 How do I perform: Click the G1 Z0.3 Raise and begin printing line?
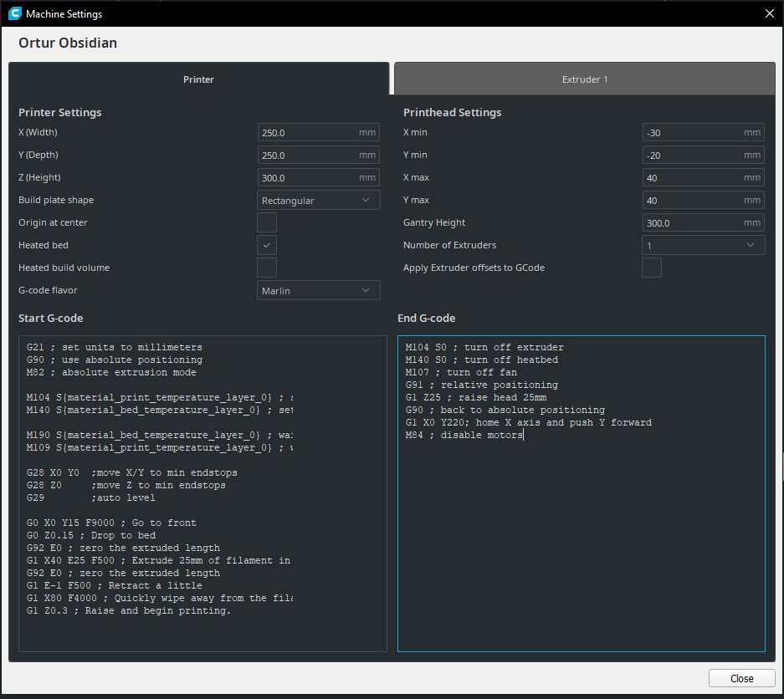pos(129,610)
